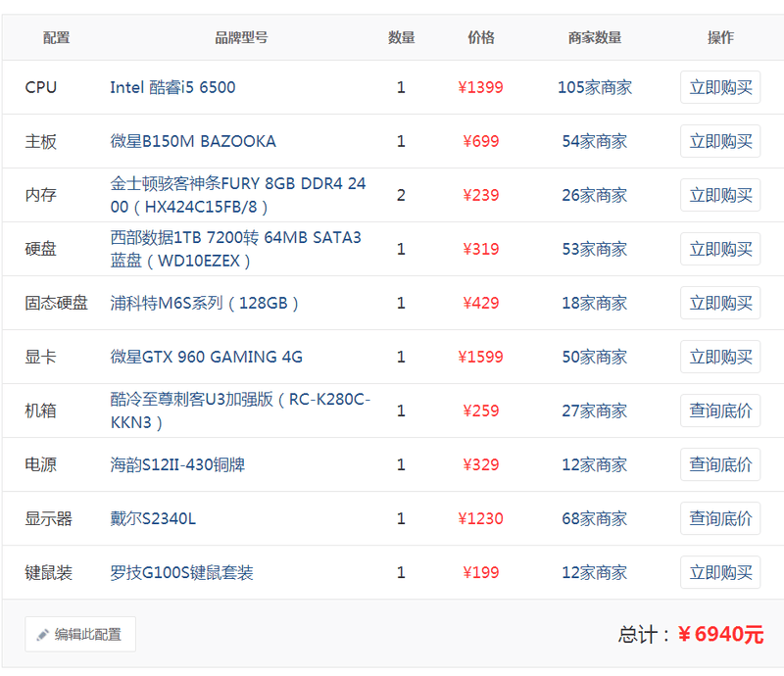
Task: Open the 微星GTX 960 GAMING 4G link
Action: [206, 357]
